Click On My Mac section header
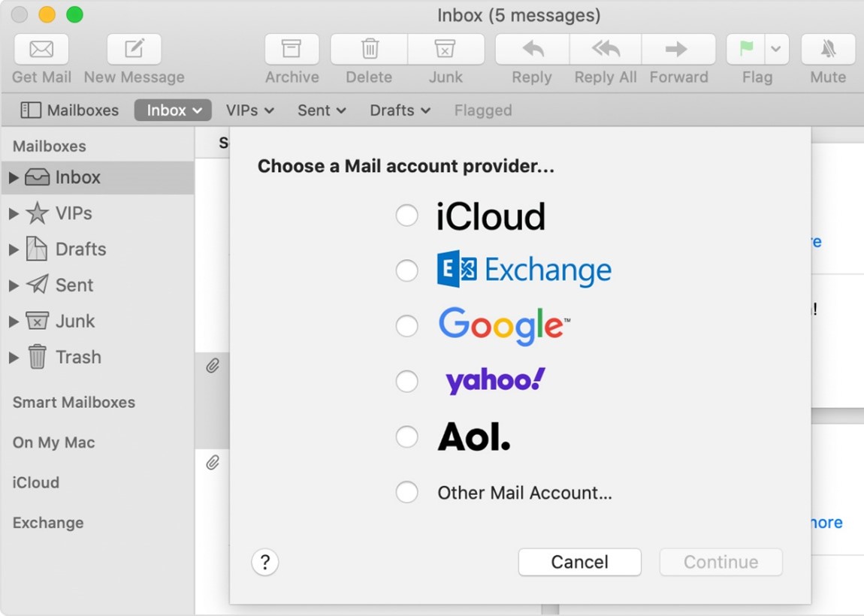The height and width of the screenshot is (616, 864). pyautogui.click(x=53, y=442)
